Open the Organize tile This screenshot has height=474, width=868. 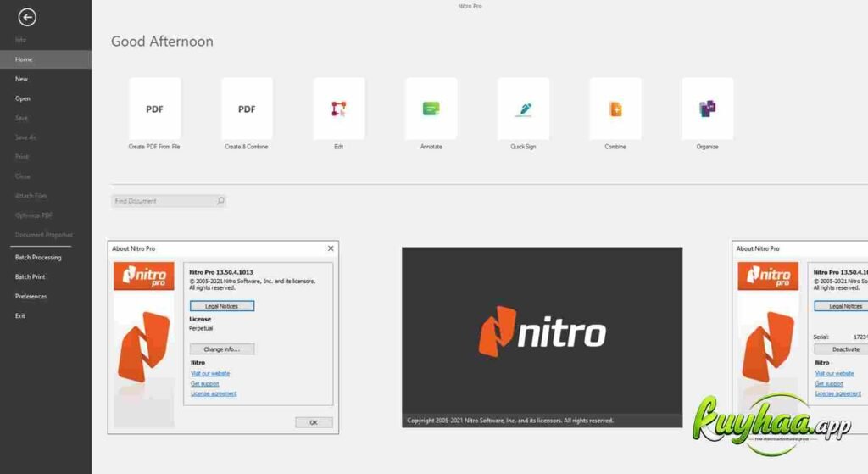(x=708, y=109)
